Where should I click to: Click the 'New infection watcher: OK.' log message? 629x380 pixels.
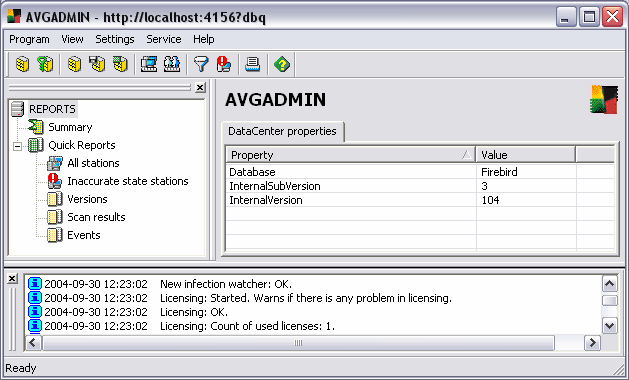(x=226, y=284)
